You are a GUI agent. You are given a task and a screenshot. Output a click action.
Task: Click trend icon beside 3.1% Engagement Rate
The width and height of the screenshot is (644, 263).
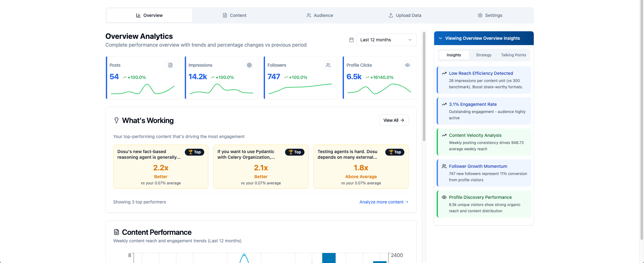(x=444, y=104)
